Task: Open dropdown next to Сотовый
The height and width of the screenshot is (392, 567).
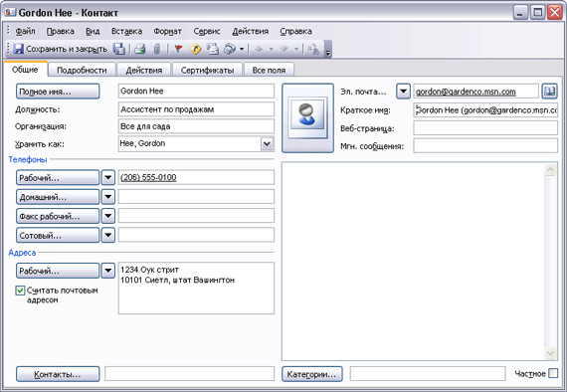Action: pyautogui.click(x=107, y=235)
